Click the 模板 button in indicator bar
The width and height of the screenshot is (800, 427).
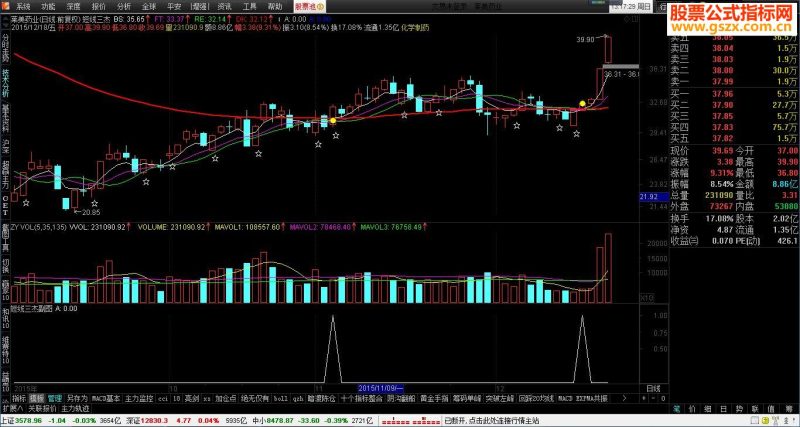point(36,398)
